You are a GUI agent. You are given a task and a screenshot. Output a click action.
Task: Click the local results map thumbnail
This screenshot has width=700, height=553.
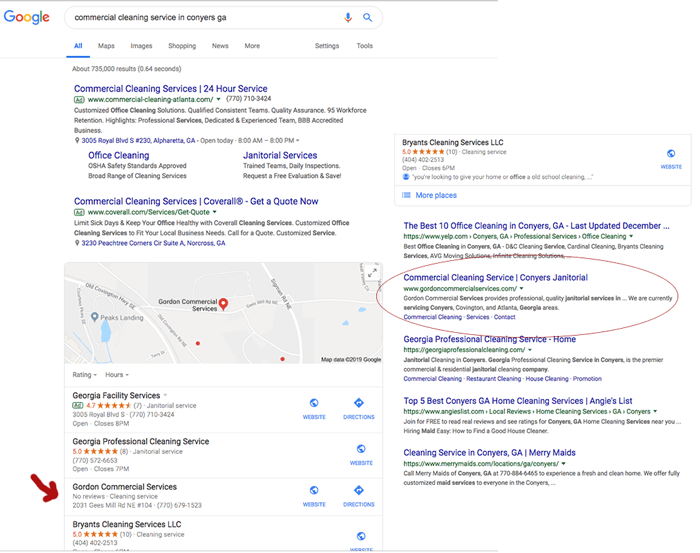223,313
